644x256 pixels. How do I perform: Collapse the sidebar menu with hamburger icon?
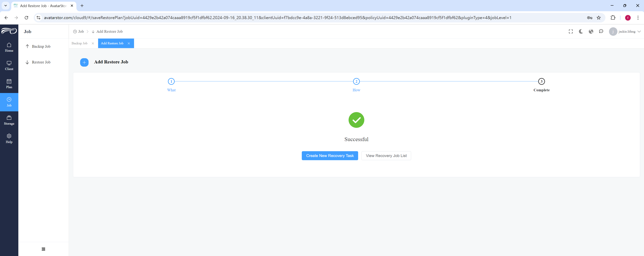point(43,249)
